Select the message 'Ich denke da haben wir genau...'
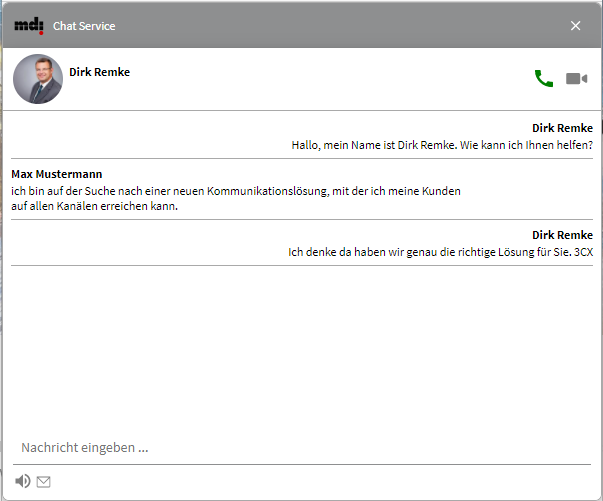The width and height of the screenshot is (603, 501). tap(440, 252)
